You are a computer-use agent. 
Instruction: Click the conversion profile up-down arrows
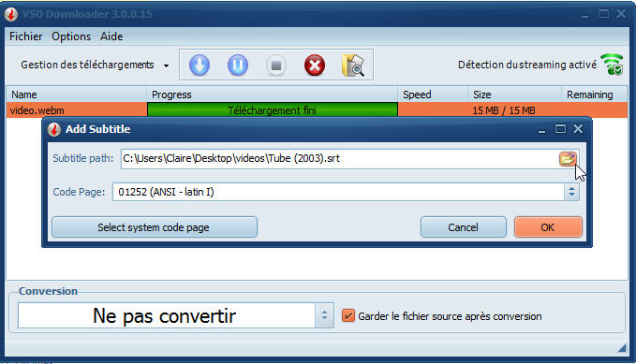[x=324, y=315]
